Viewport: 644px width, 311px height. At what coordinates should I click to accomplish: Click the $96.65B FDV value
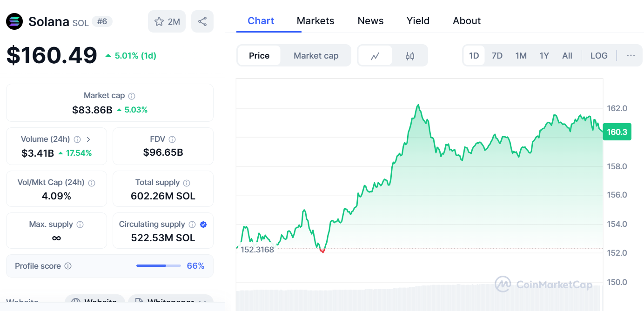pyautogui.click(x=163, y=152)
